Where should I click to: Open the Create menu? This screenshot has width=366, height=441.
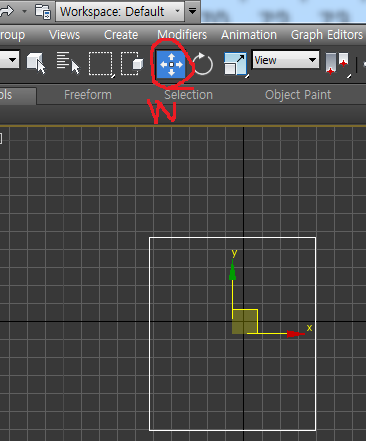point(121,35)
